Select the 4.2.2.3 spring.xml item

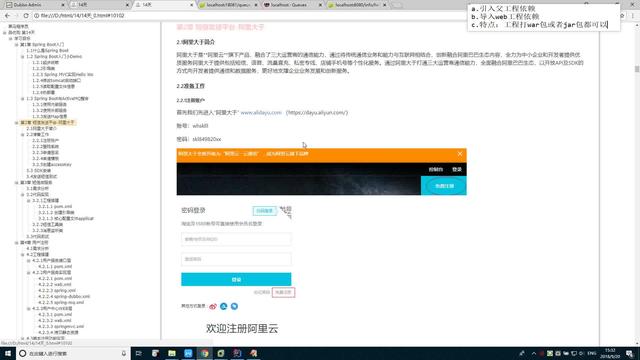(57, 291)
